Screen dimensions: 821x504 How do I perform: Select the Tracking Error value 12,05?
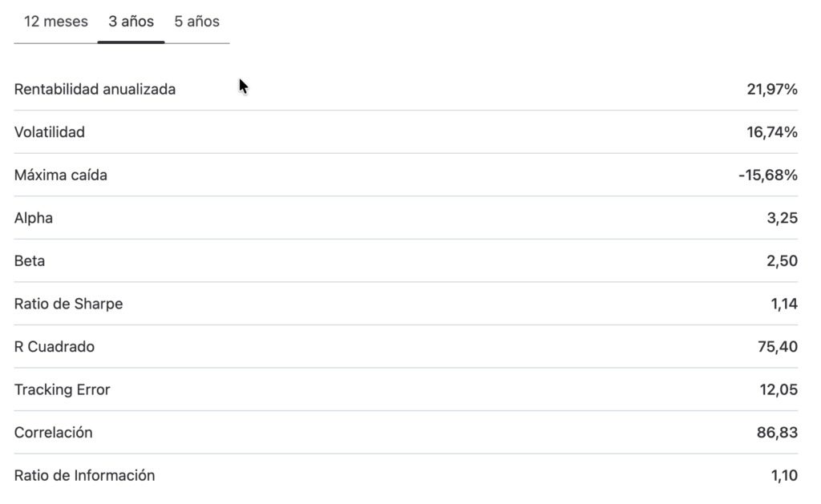[x=779, y=390]
